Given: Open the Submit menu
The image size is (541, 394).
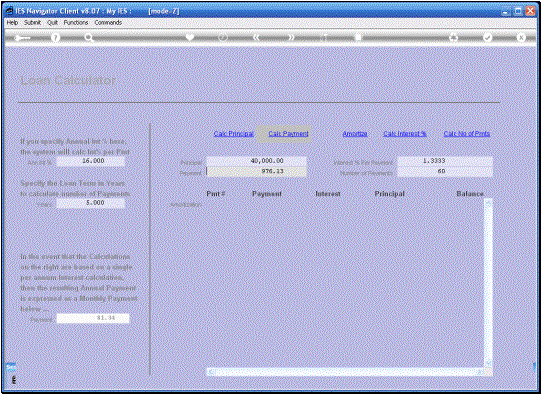Looking at the screenshot, I should coord(32,22).
